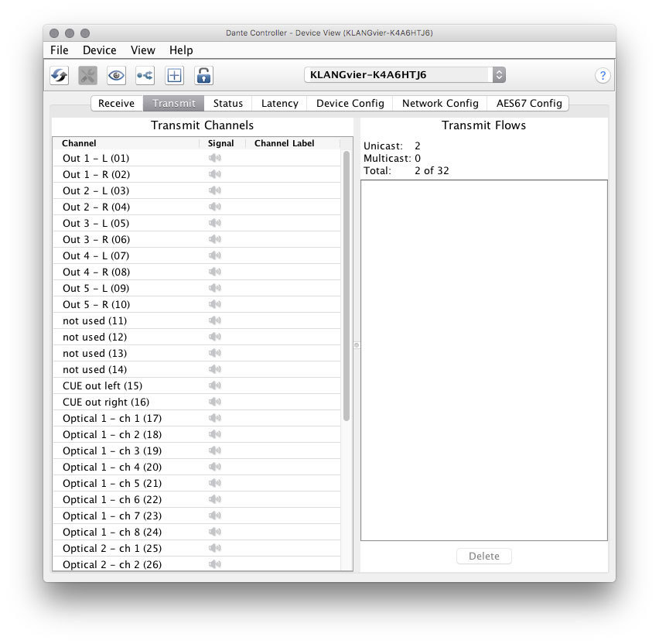This screenshot has width=659, height=644.
Task: Select the CUE out left (15) row
Action: (196, 385)
